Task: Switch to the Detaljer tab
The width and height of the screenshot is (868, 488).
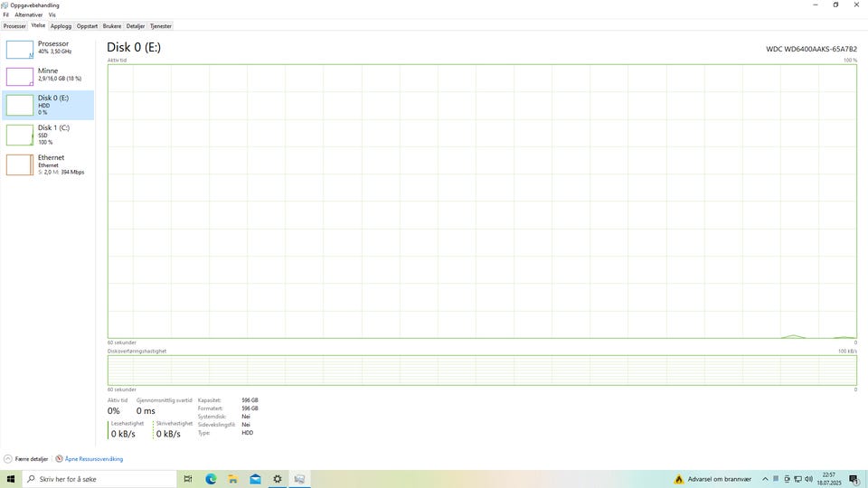Action: (135, 26)
